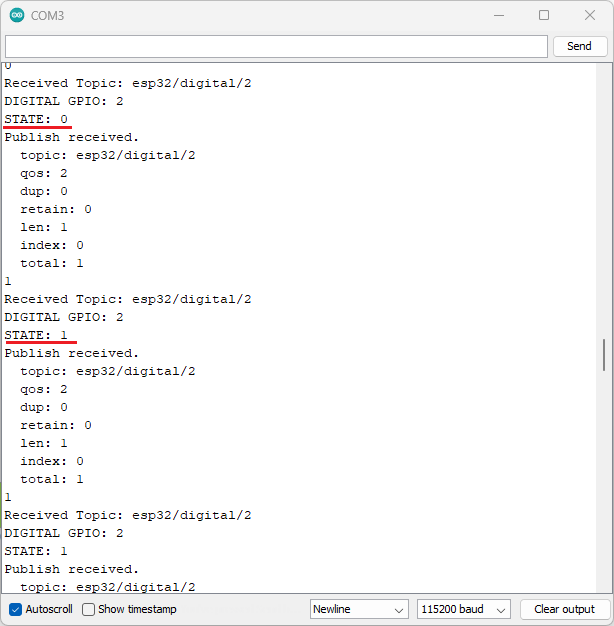Clear output of the serial monitor

coord(564,609)
